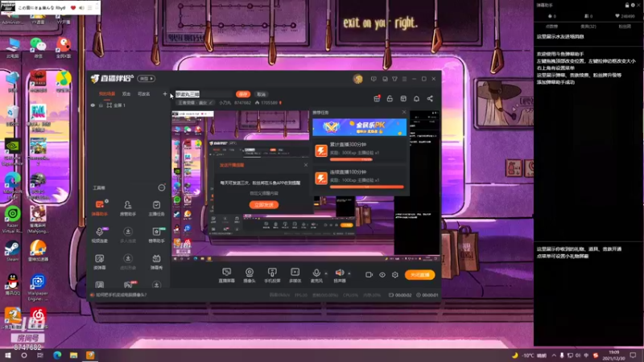The width and height of the screenshot is (644, 362).
Task: Toggle the lock on 全屏 1 source
Action: (x=101, y=105)
